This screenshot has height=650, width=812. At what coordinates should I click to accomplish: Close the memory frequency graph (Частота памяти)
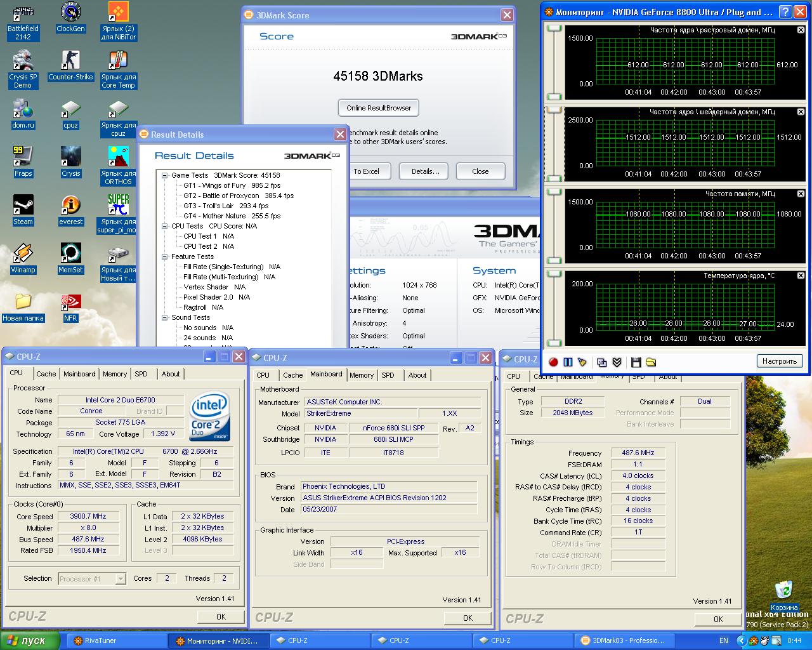click(x=801, y=194)
